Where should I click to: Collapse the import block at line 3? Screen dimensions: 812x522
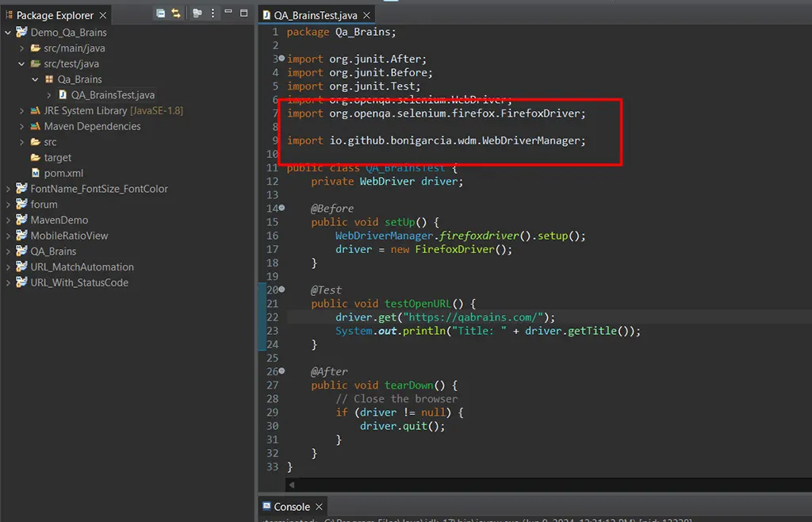282,59
